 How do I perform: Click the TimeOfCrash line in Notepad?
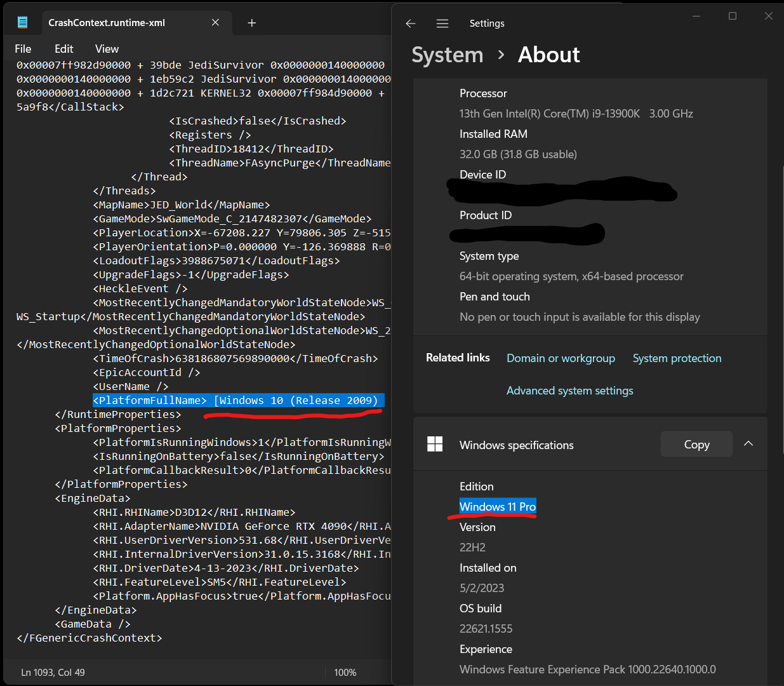tap(236, 358)
